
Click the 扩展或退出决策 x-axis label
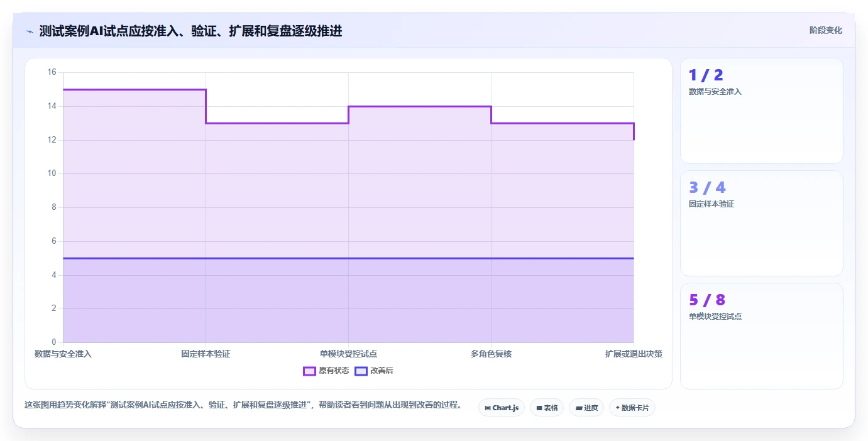point(634,354)
